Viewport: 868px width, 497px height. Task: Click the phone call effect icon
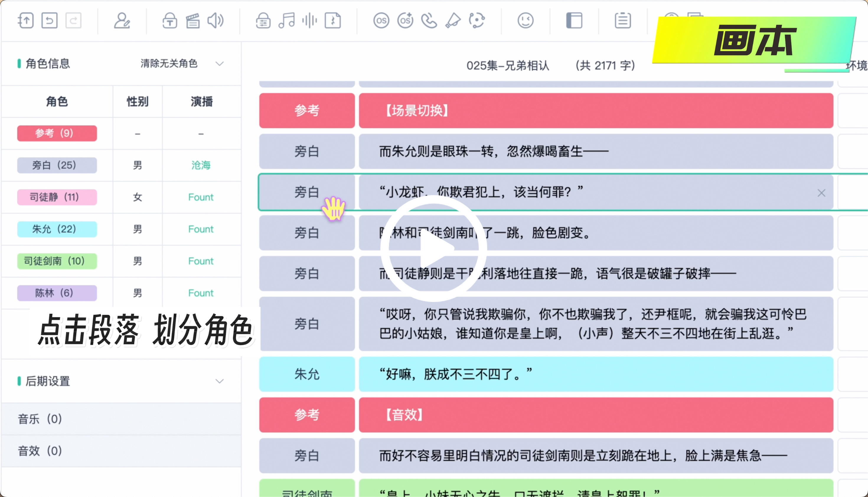coord(429,20)
